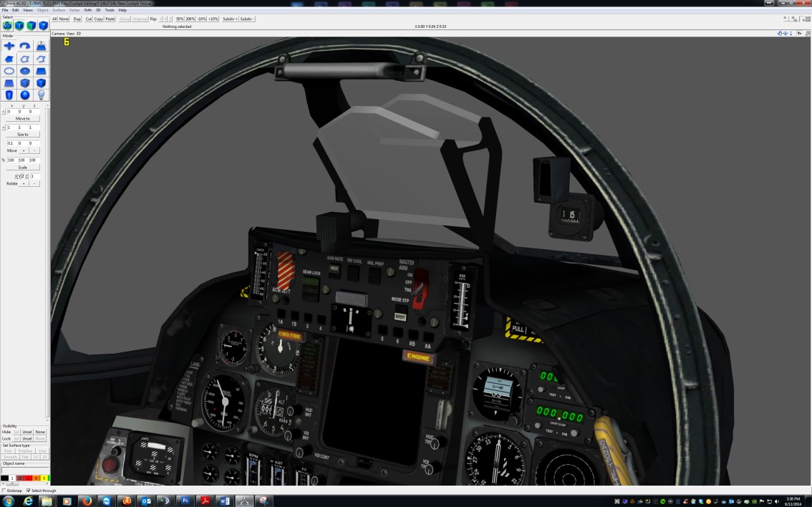
Task: Click the Move to button
Action: point(23,118)
